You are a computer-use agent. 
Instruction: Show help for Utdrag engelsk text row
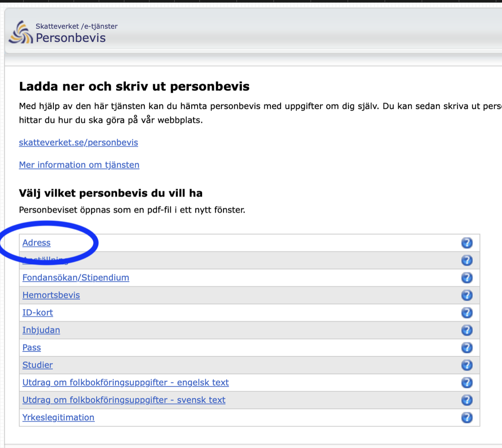(467, 383)
